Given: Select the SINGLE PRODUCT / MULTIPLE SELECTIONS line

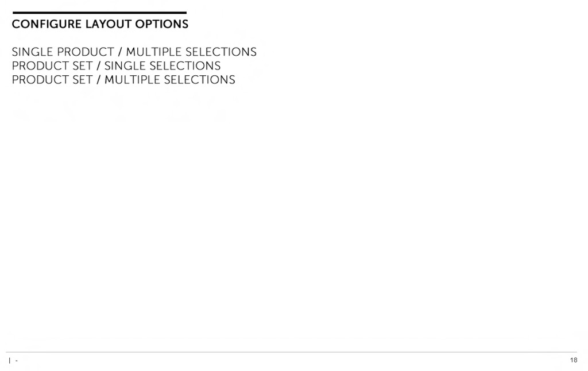Looking at the screenshot, I should pyautogui.click(x=134, y=52).
